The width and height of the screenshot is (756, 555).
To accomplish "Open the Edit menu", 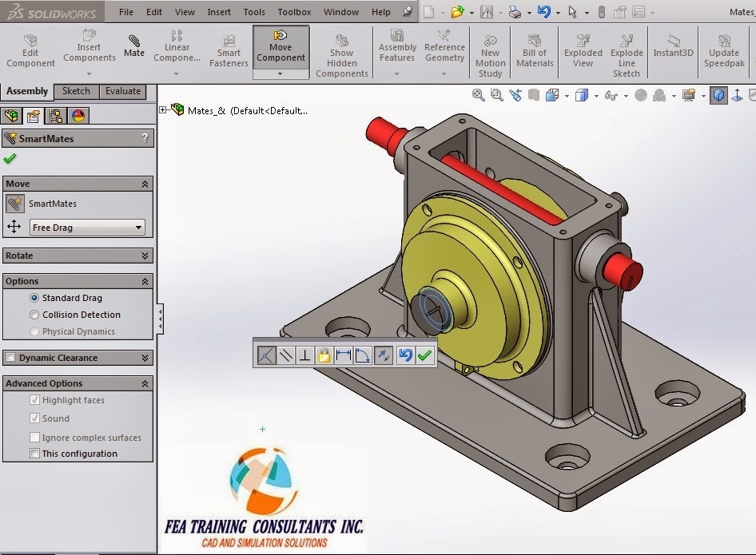I will click(153, 12).
